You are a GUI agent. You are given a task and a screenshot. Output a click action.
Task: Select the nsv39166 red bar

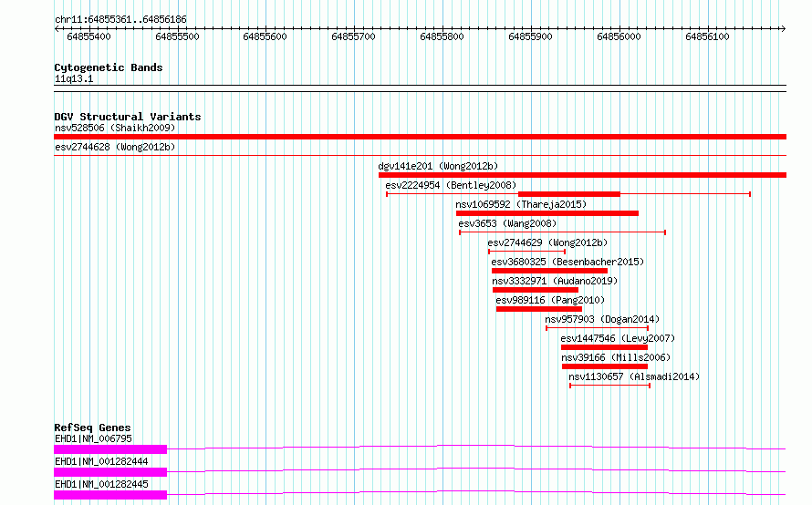coord(605,366)
